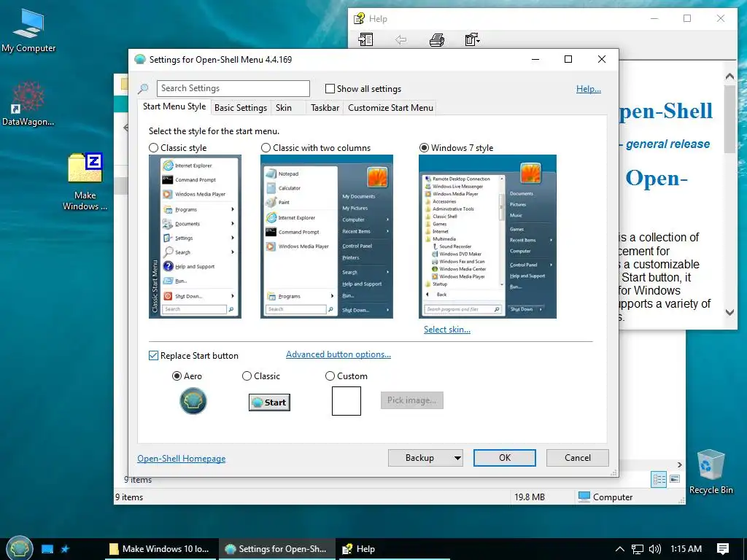747x560 pixels.
Task: Click Help window's hide pane icon
Action: click(366, 39)
